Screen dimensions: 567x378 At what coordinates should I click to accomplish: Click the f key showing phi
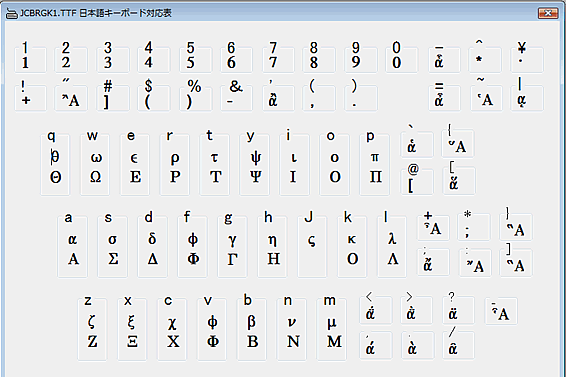point(192,247)
